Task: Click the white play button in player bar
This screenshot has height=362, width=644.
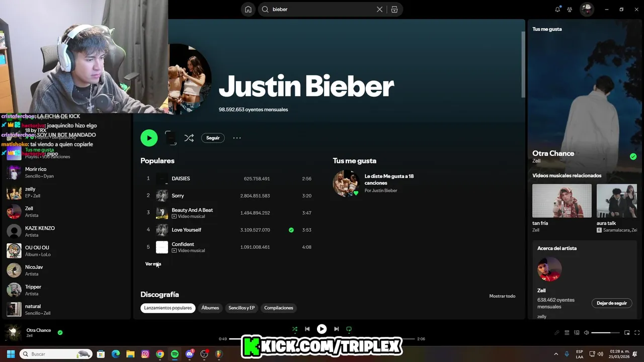Action: 321,329
